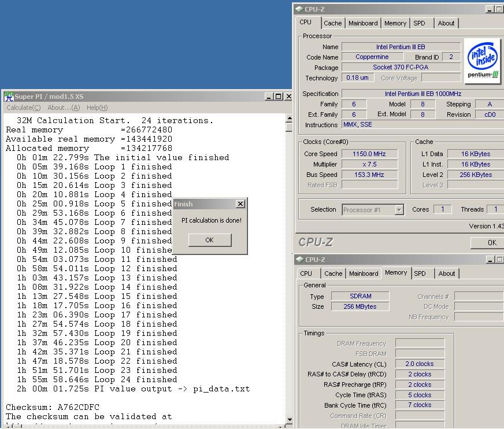The width and height of the screenshot is (504, 429).
Task: Click the Bus Speed 153.3 MHz field
Action: coord(369,175)
